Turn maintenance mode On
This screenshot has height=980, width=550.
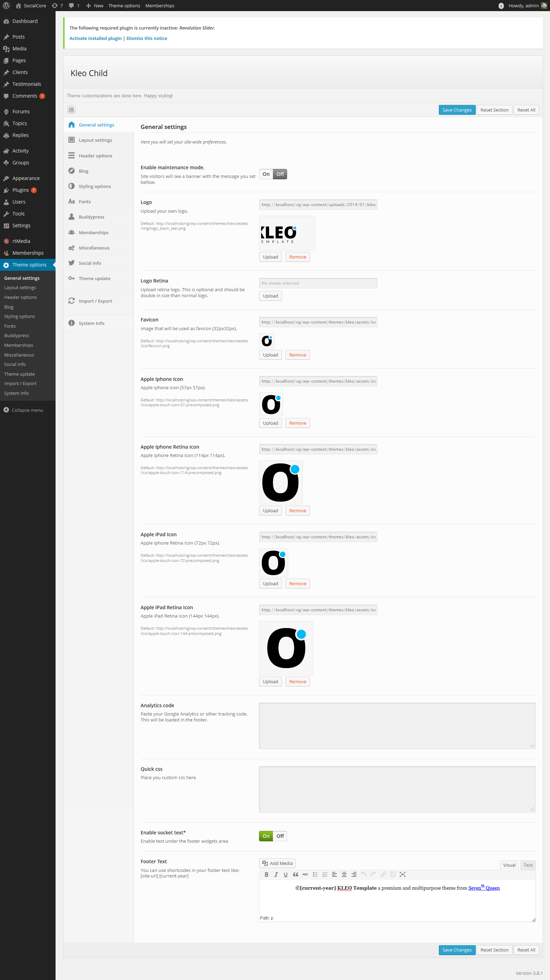[266, 174]
